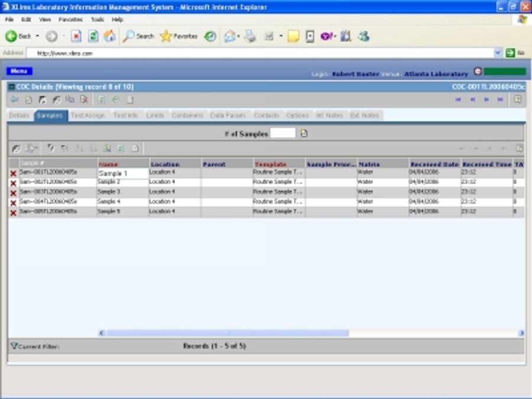Click the green Go arrow beside the address bar

[510, 53]
